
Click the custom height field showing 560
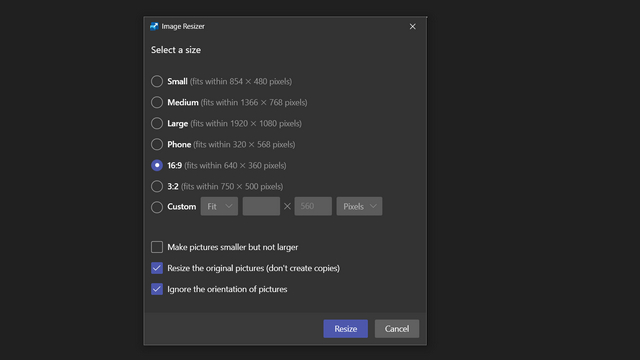pyautogui.click(x=313, y=206)
